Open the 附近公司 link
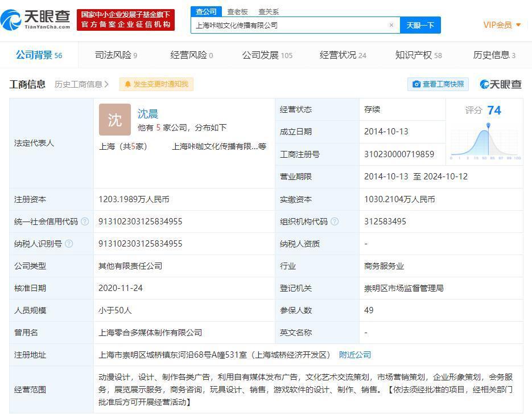This screenshot has width=532, height=414. pyautogui.click(x=354, y=354)
